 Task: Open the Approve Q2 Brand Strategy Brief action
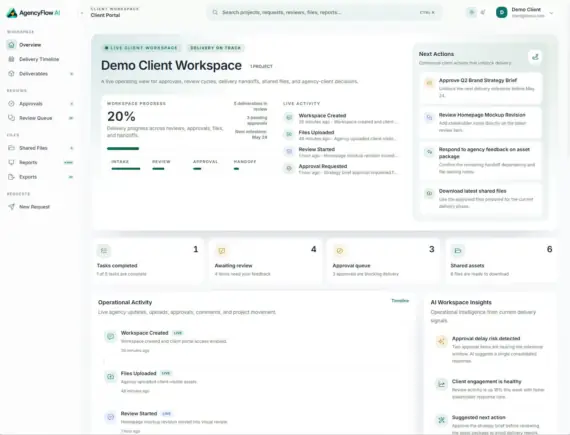[481, 88]
